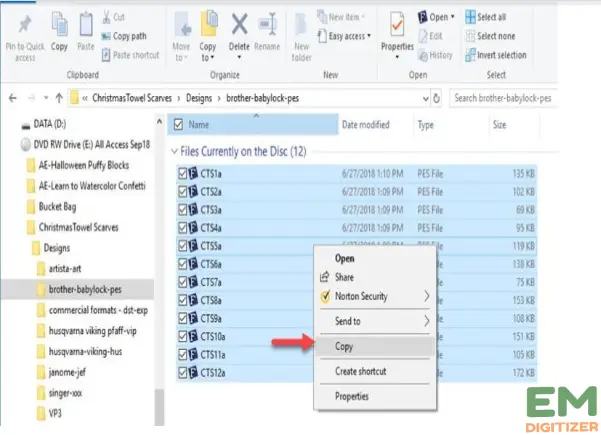
Task: Click the Pin to Quick access icon
Action: [x=25, y=25]
